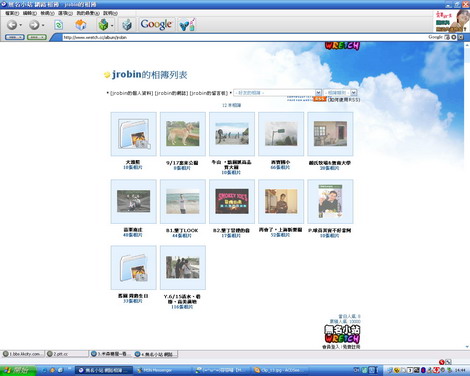Click the 9/17 album title text
This screenshot has height=376, width=470.
(182, 163)
